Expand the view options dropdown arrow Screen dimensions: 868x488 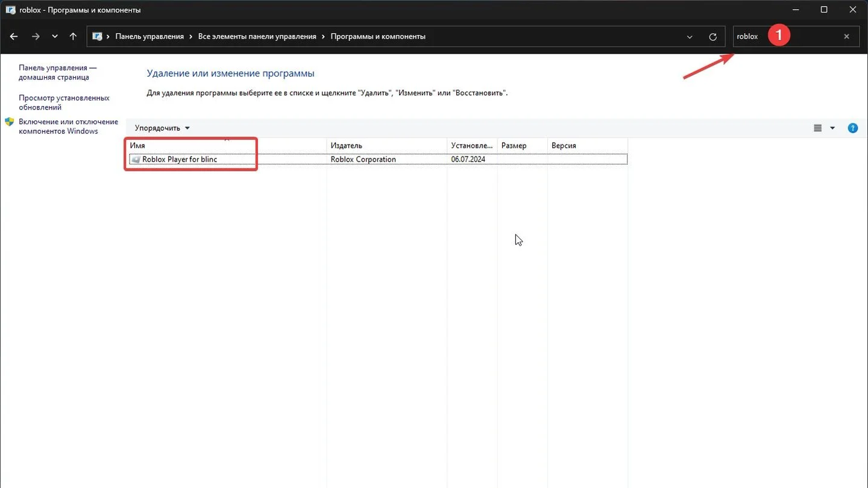coord(832,128)
